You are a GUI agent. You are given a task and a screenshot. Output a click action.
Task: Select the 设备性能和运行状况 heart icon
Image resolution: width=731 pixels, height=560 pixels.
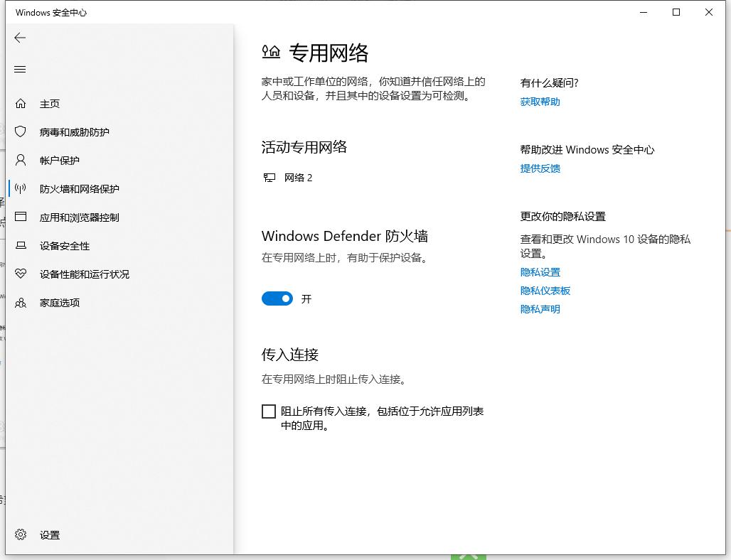point(21,274)
